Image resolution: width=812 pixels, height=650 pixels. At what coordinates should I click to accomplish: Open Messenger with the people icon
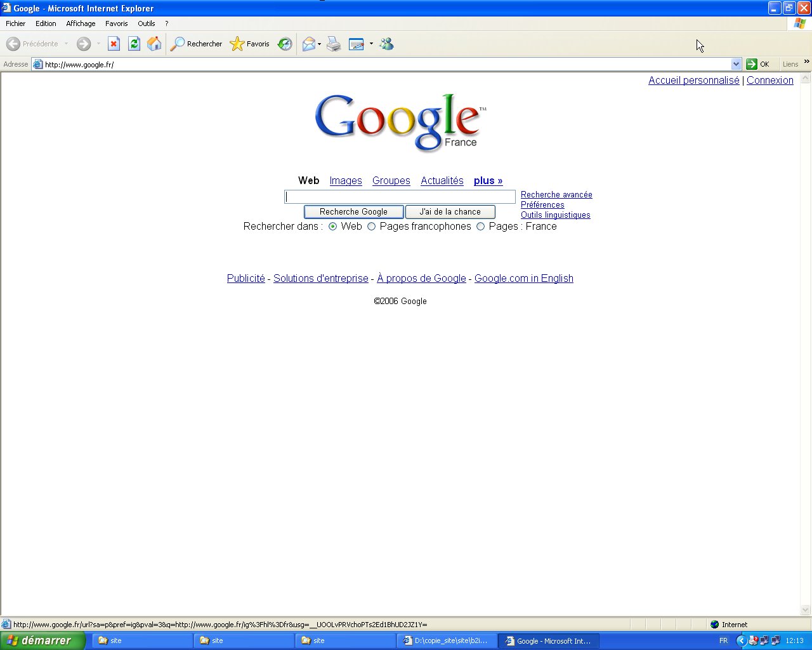pyautogui.click(x=386, y=44)
